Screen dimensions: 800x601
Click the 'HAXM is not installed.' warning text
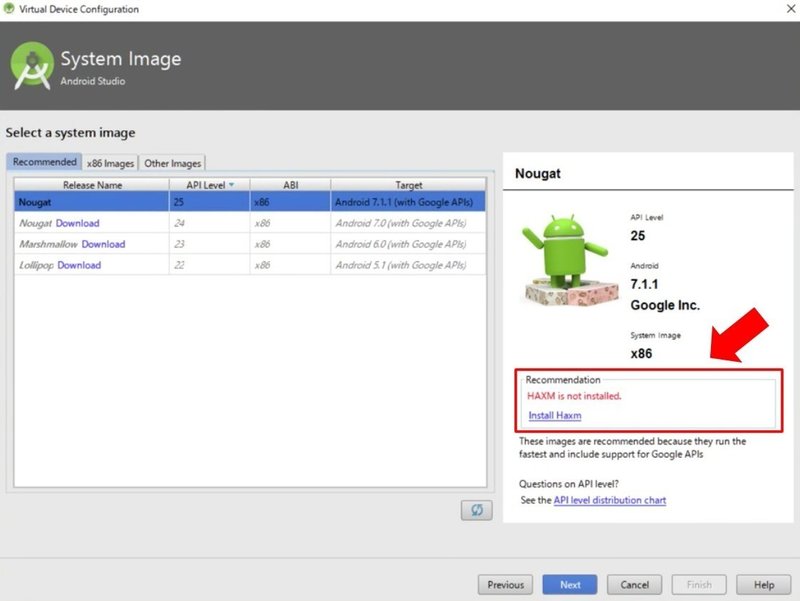[x=574, y=396]
